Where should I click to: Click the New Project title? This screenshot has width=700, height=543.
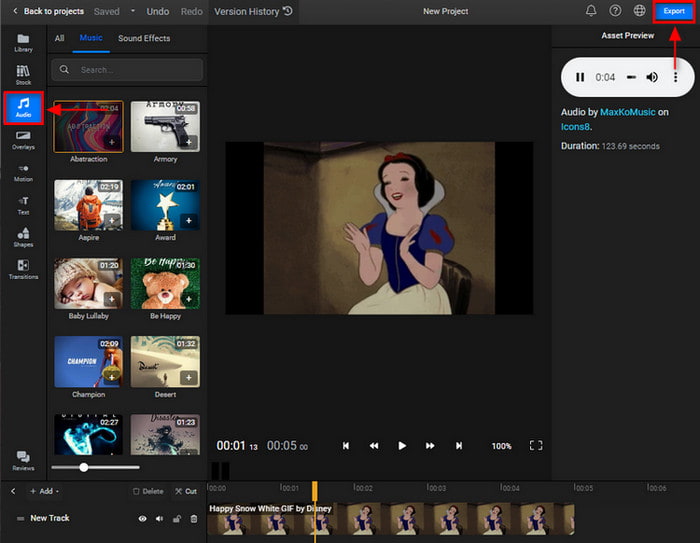446,11
